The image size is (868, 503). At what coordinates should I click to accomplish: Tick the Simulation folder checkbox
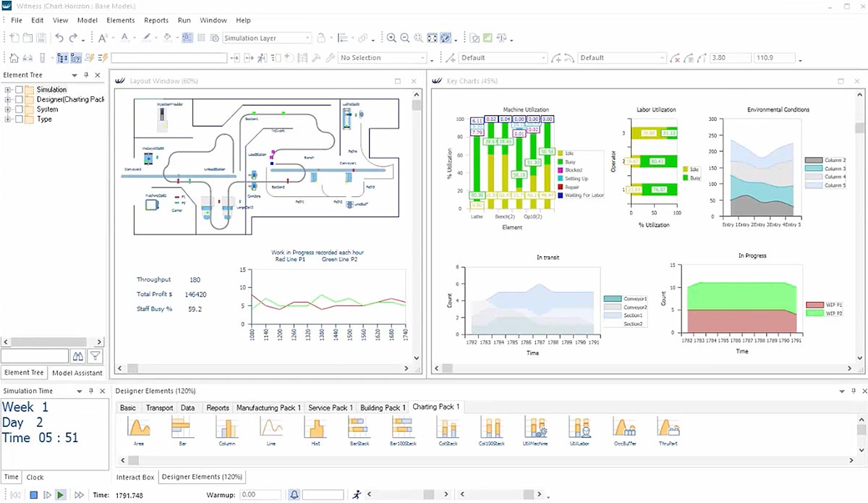pyautogui.click(x=19, y=90)
